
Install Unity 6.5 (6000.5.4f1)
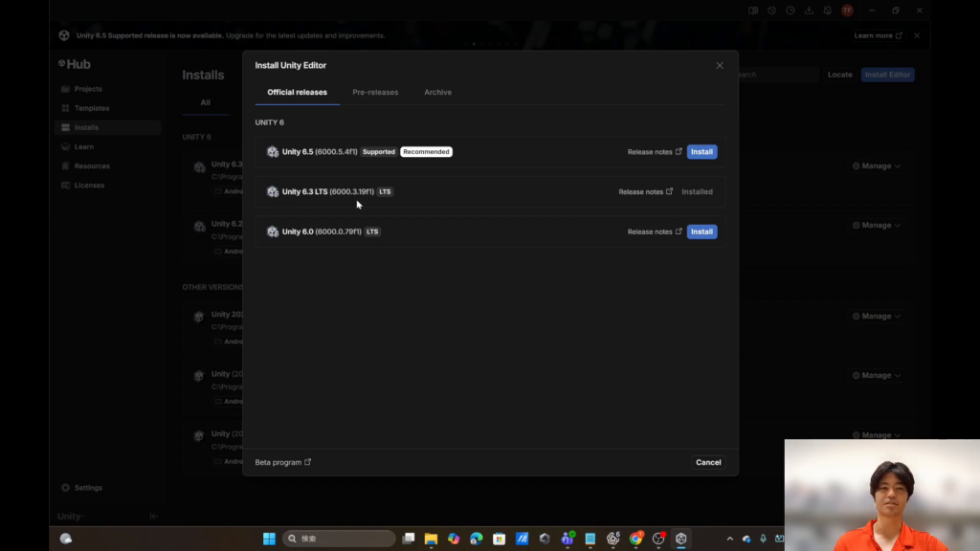tap(702, 152)
